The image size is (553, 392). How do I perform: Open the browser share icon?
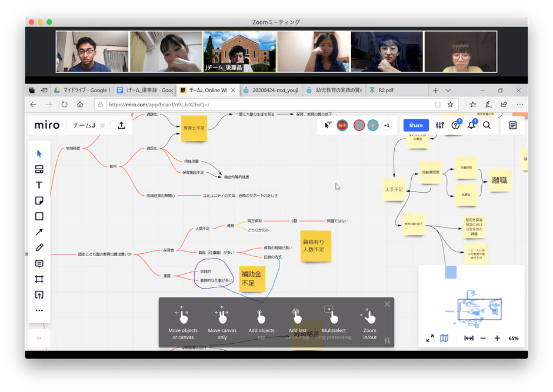tap(504, 105)
